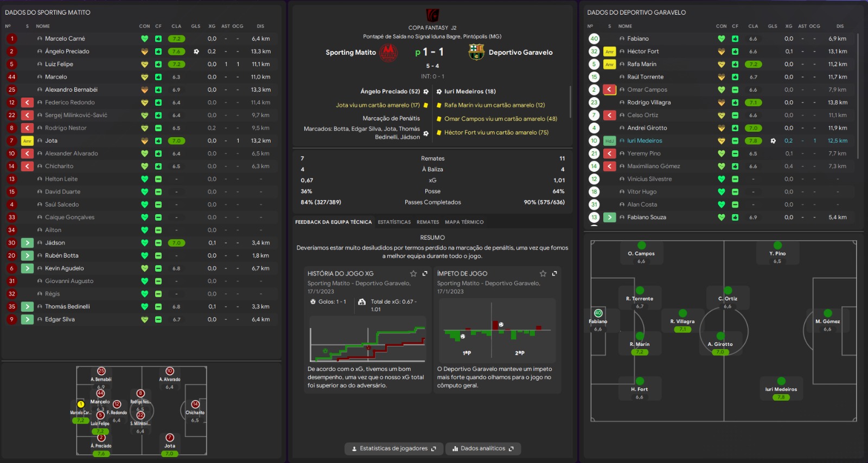Favorite the História do Jogo xG card

pos(413,274)
